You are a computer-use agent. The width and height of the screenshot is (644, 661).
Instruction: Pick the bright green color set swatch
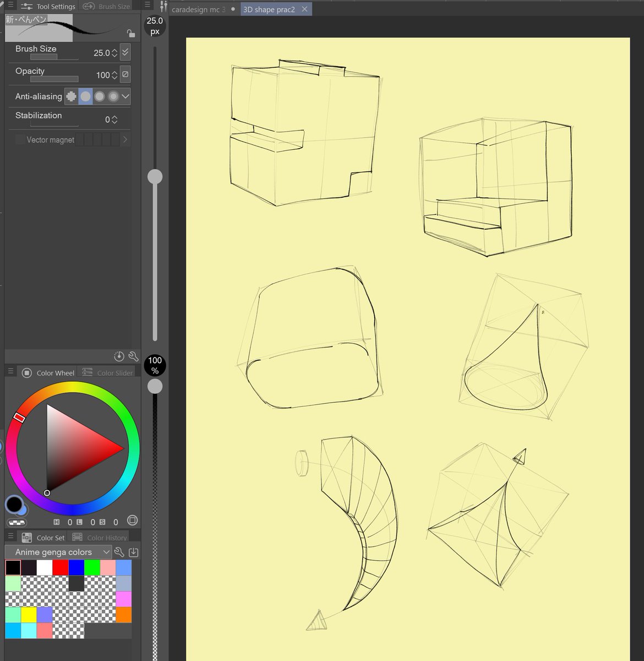pyautogui.click(x=92, y=567)
